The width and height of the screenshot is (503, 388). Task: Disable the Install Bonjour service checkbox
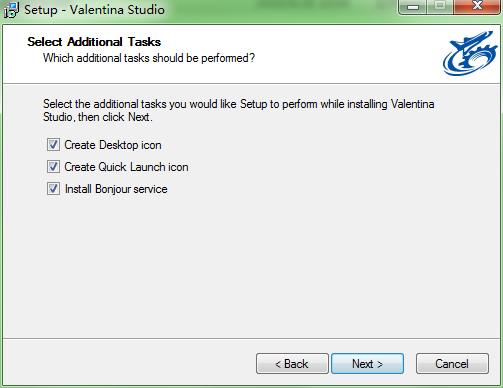click(53, 189)
